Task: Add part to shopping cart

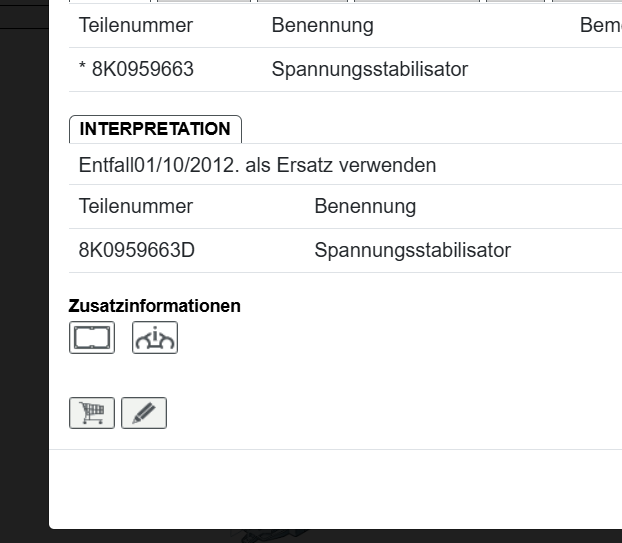Action: click(92, 413)
